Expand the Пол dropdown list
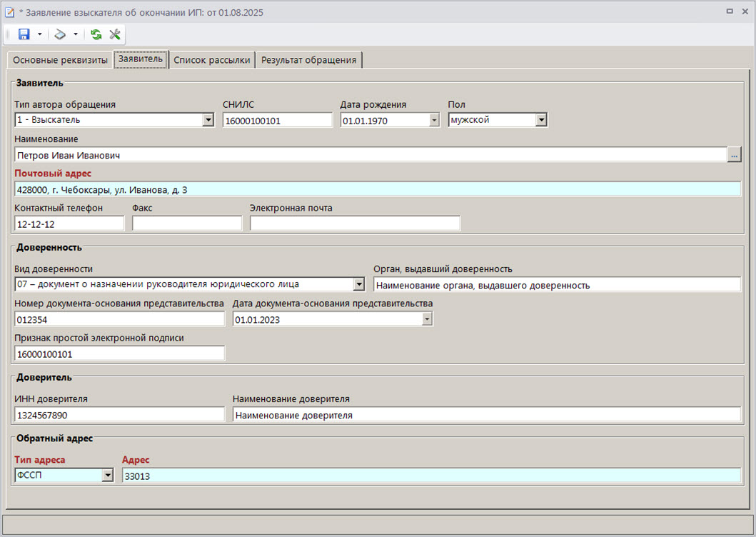Screen dimensions: 756x537 [x=541, y=121]
